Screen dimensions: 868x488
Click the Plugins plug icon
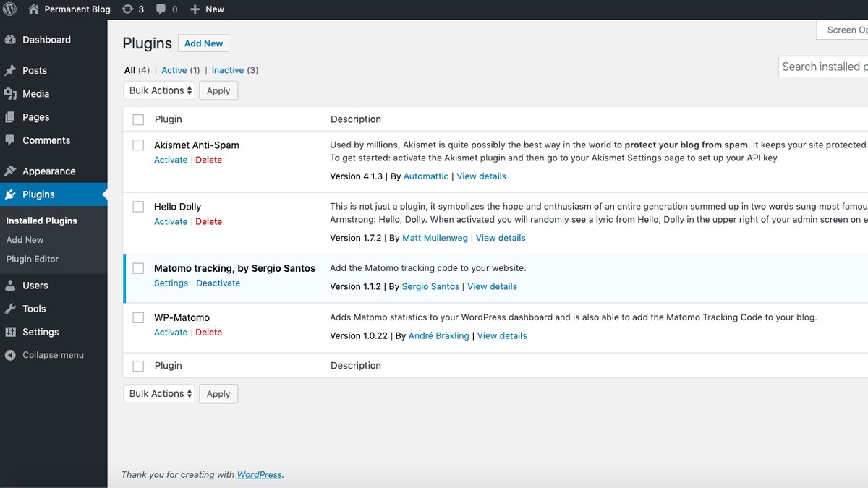(10, 194)
